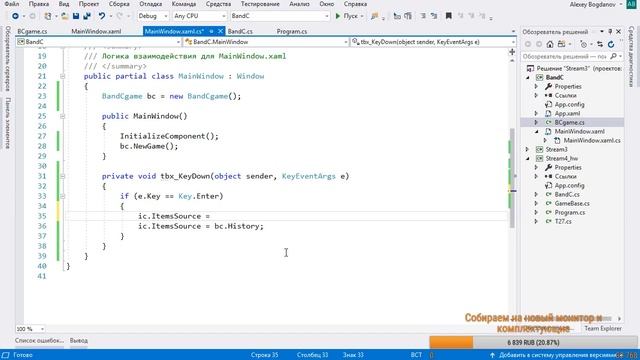The height and width of the screenshot is (360, 640).
Task: Switch to the MainWindow.xaml tab
Action: click(96, 31)
